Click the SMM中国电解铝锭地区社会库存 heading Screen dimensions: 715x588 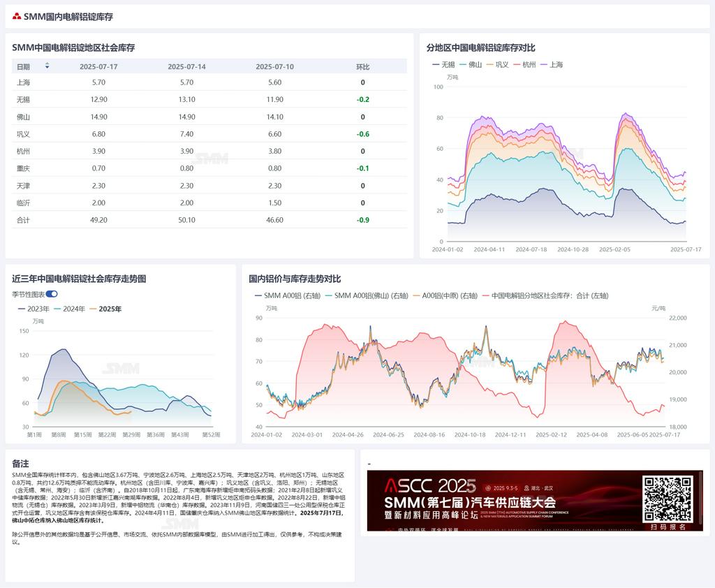(73, 47)
